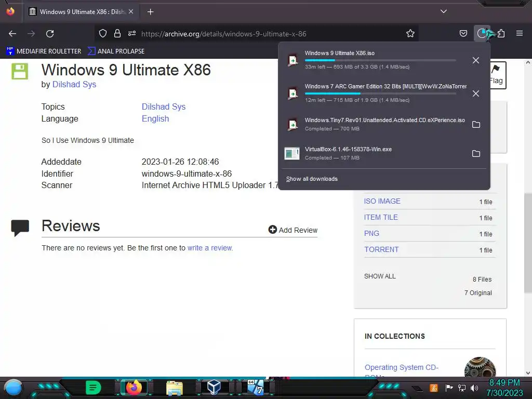Cancel Windows 9 Ultimate X86.iso download
This screenshot has width=532, height=399.
point(476,60)
